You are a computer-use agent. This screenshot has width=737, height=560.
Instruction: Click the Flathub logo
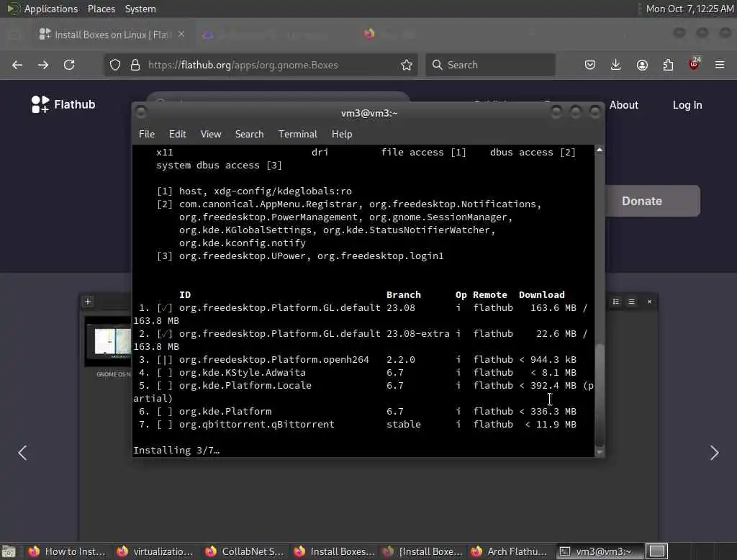coord(63,104)
